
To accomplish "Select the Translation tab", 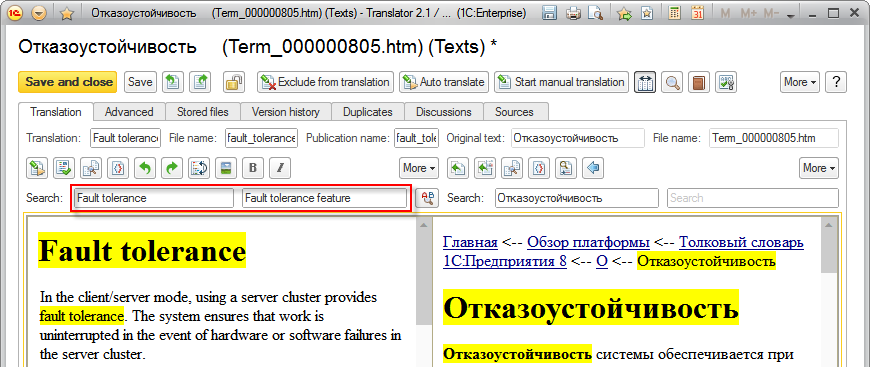I will pyautogui.click(x=55, y=112).
